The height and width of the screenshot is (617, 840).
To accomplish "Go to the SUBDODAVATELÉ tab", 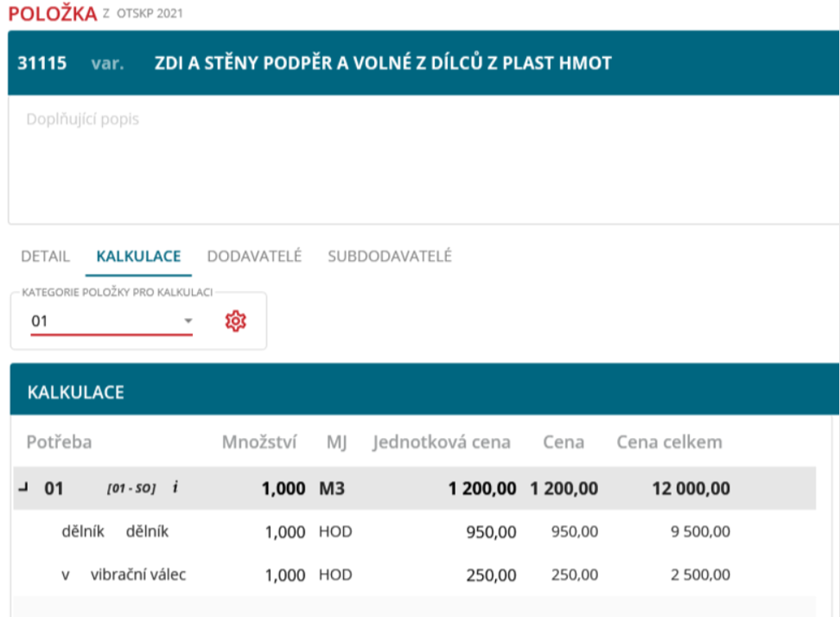I will pyautogui.click(x=389, y=256).
